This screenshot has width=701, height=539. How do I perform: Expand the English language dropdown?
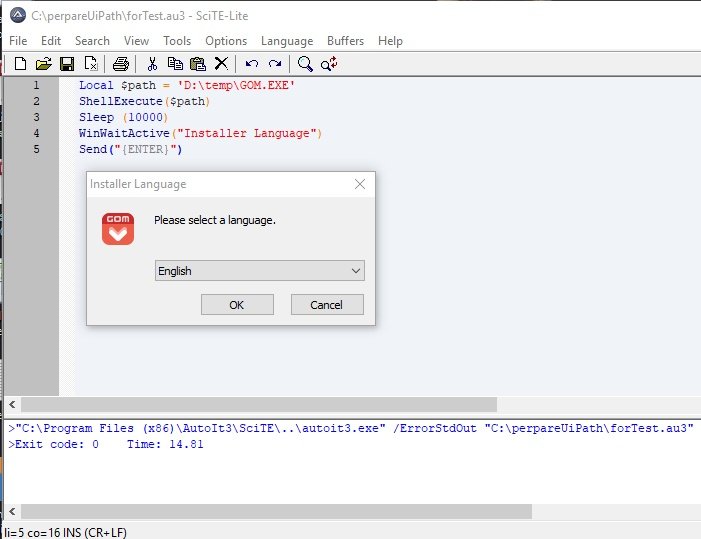(260, 271)
